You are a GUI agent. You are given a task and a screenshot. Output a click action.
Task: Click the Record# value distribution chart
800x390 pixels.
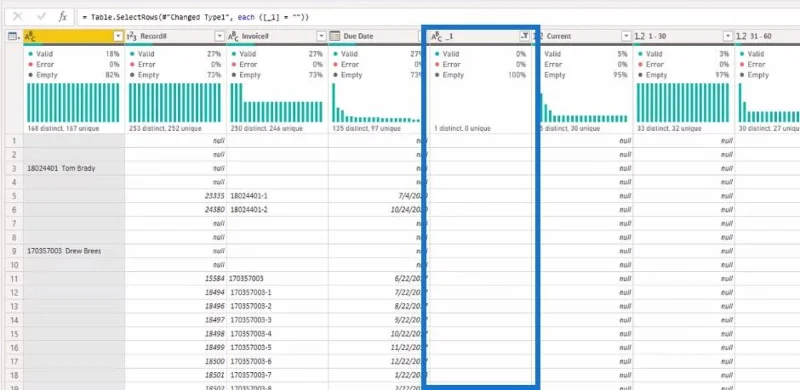pos(175,103)
